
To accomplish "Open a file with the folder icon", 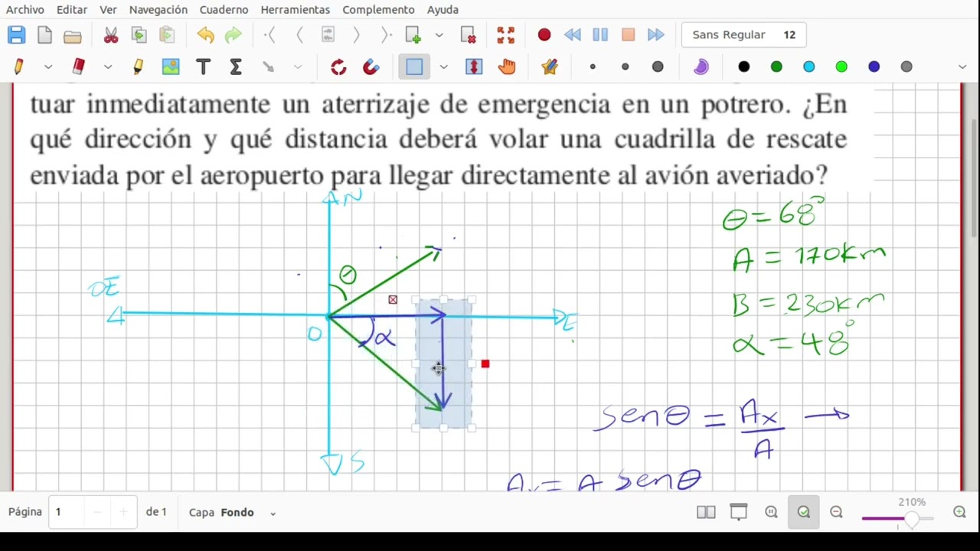I will [73, 35].
